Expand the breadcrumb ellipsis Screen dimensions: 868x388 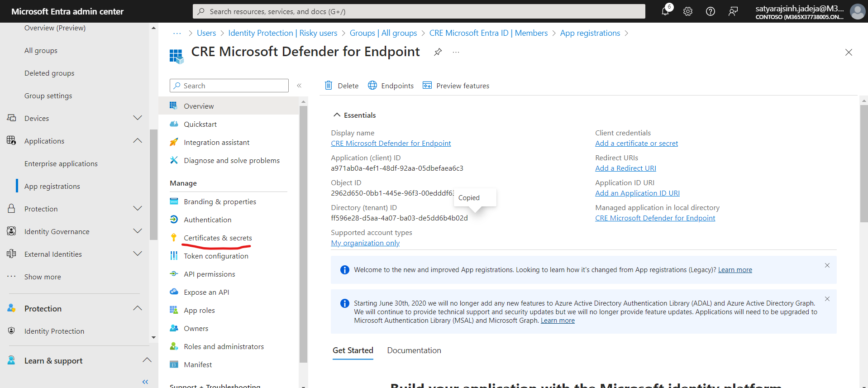[x=177, y=33]
